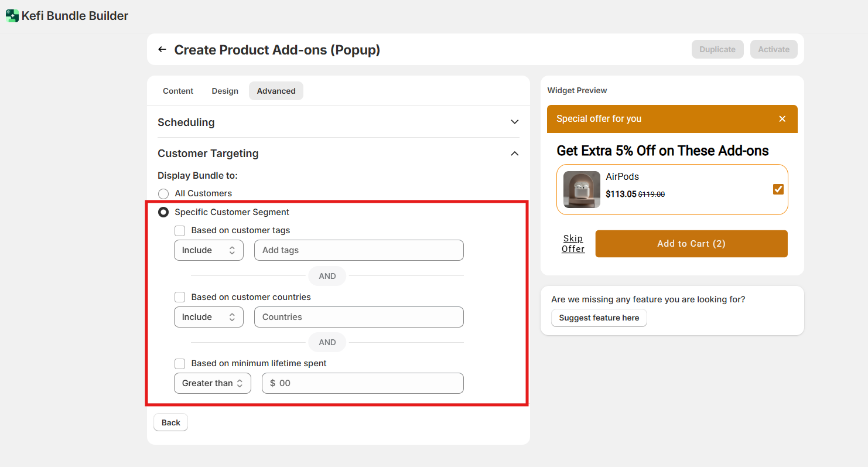
Task: Collapse the Customer Targeting section
Action: [x=514, y=154]
